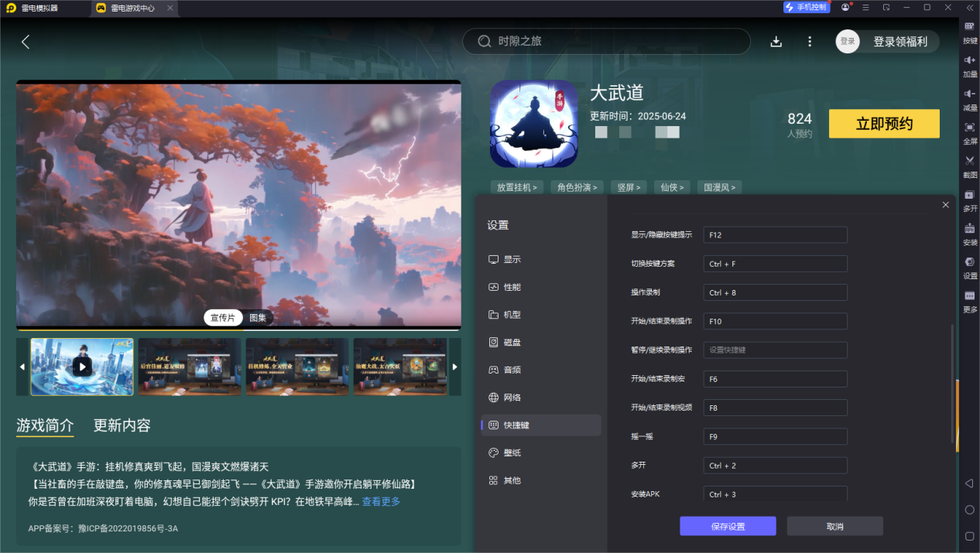Select 磁盘 settings category
Screen dimensions: 980x553
pyautogui.click(x=541, y=343)
